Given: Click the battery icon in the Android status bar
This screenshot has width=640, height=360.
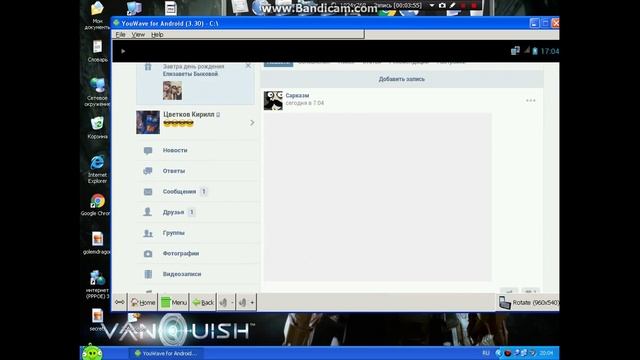Looking at the screenshot, I should (535, 51).
